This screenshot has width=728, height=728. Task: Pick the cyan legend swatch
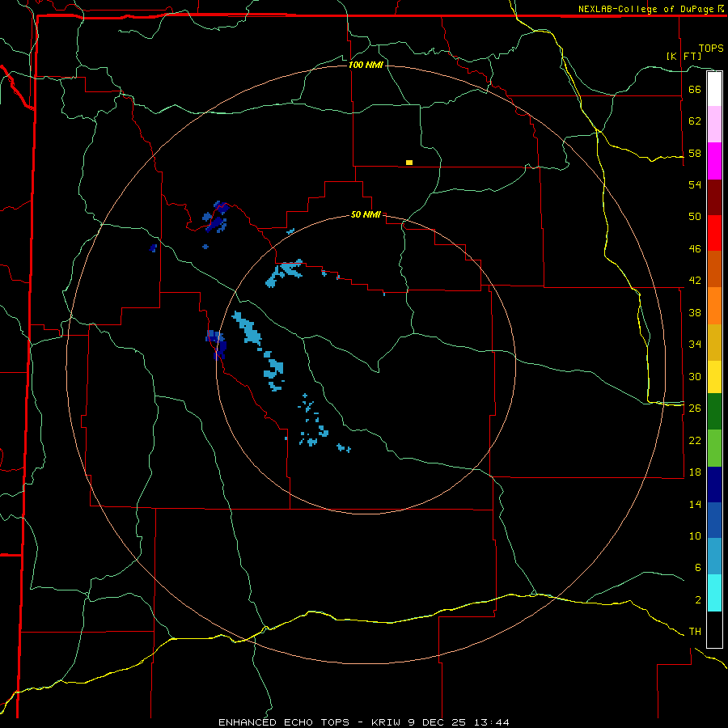[714, 593]
